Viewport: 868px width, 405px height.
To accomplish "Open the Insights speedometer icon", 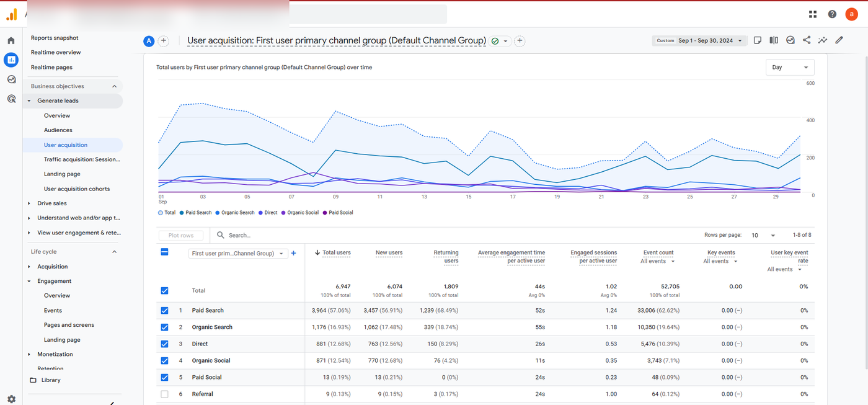I will [790, 40].
